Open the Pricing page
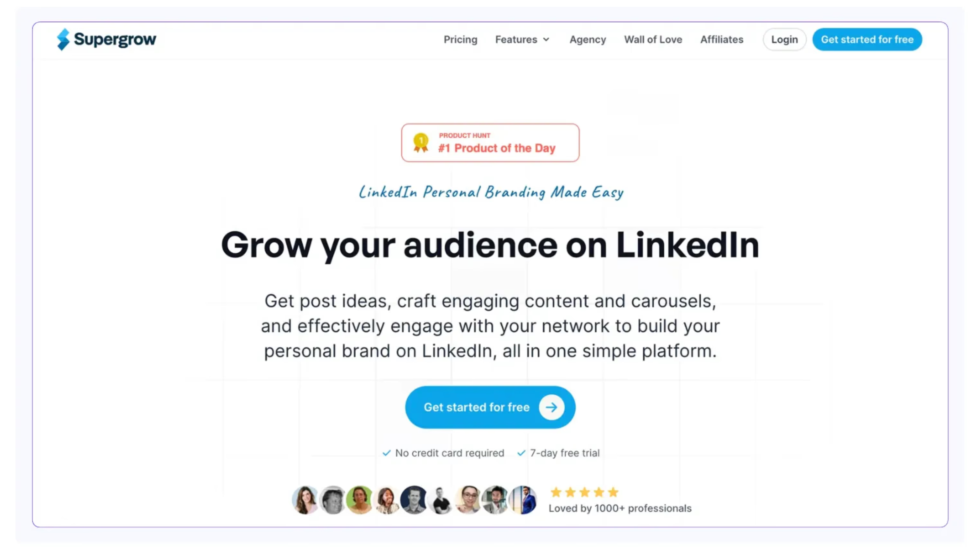 tap(460, 40)
